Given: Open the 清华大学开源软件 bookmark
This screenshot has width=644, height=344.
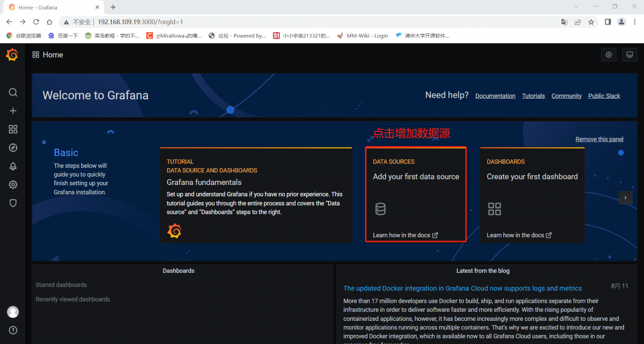Looking at the screenshot, I should point(422,36).
